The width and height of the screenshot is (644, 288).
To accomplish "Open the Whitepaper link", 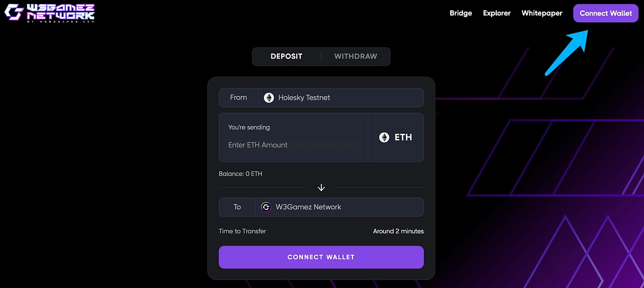I will pos(542,13).
